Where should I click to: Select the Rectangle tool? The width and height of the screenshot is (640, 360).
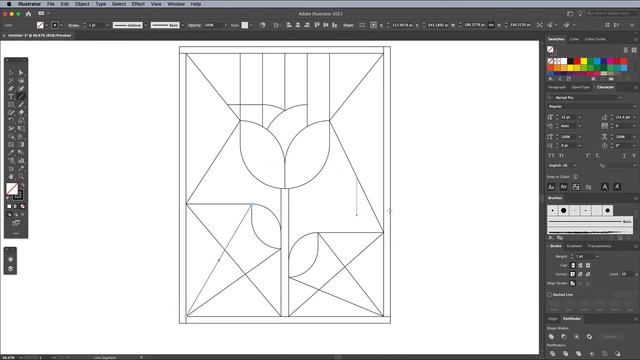coord(11,104)
